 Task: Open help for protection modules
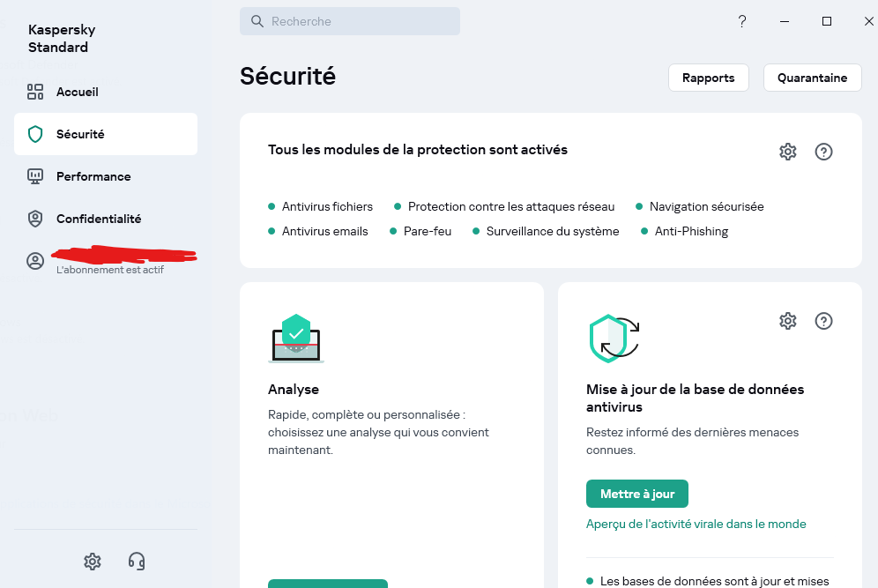pyautogui.click(x=824, y=152)
